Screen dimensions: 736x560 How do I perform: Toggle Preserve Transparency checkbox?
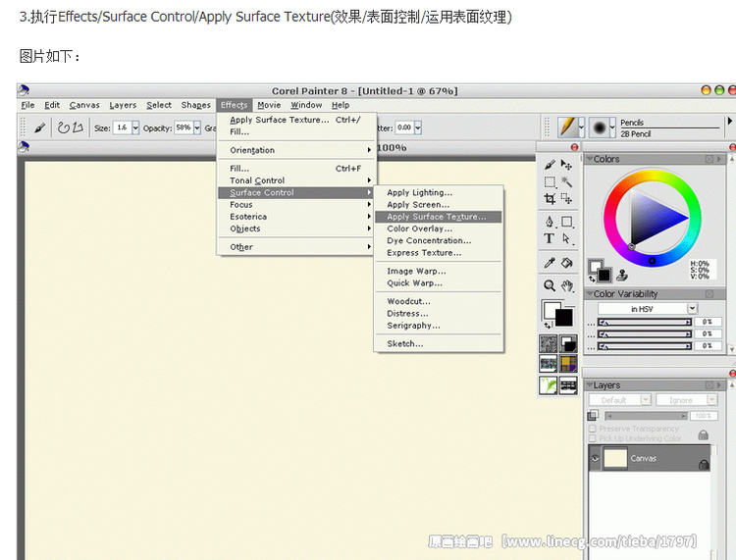pyautogui.click(x=592, y=429)
